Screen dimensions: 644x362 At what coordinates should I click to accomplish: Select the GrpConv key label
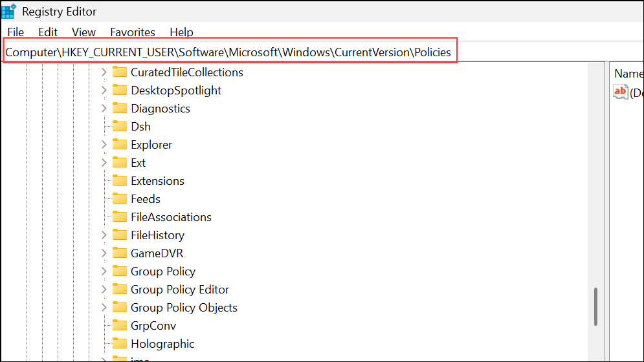point(153,326)
